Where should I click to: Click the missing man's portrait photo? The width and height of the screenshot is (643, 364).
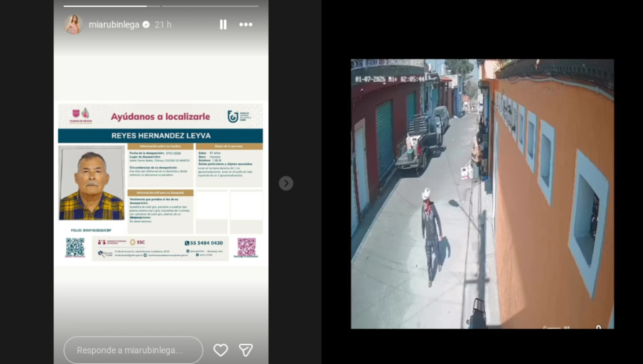click(x=92, y=183)
